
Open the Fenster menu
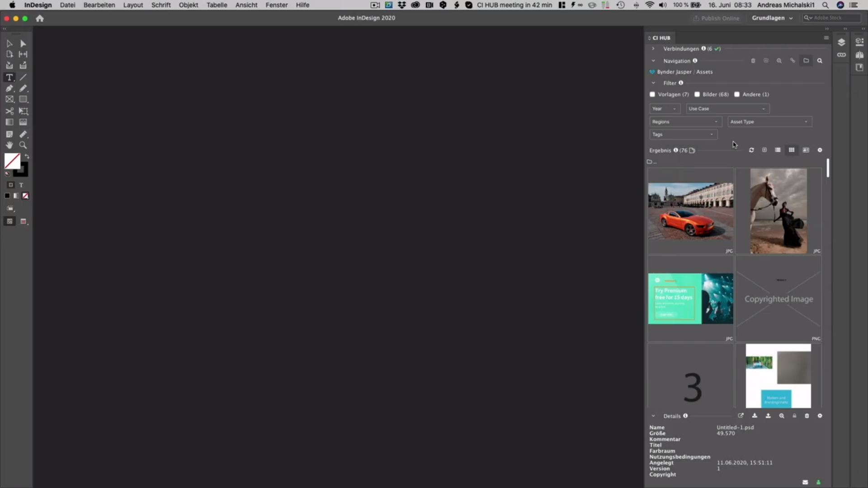coord(276,5)
